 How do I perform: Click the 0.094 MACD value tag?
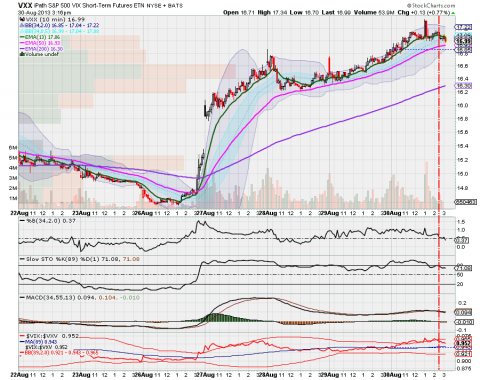pyautogui.click(x=463, y=313)
